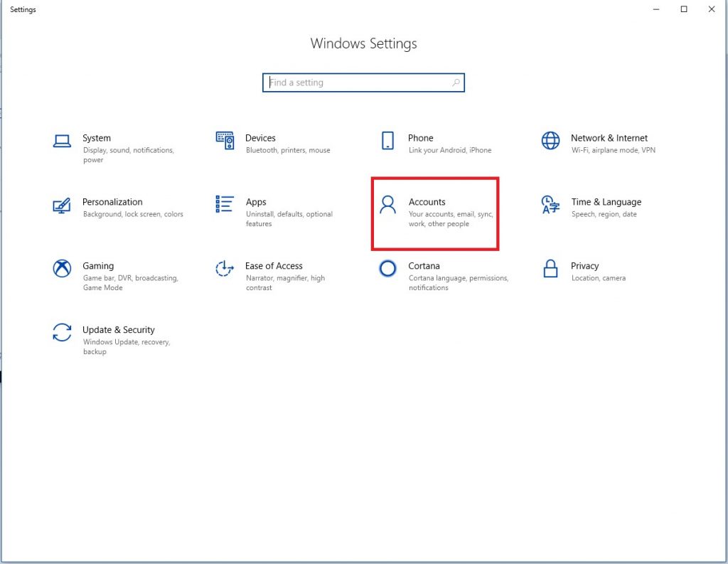This screenshot has height=564, width=728.
Task: Click the Ease of Access icon
Action: (225, 268)
